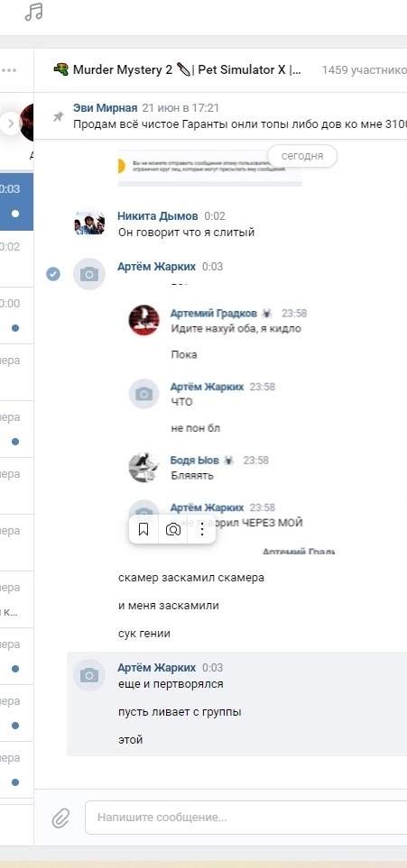Click the camera search icon in popup
The width and height of the screenshot is (407, 868).
(173, 530)
